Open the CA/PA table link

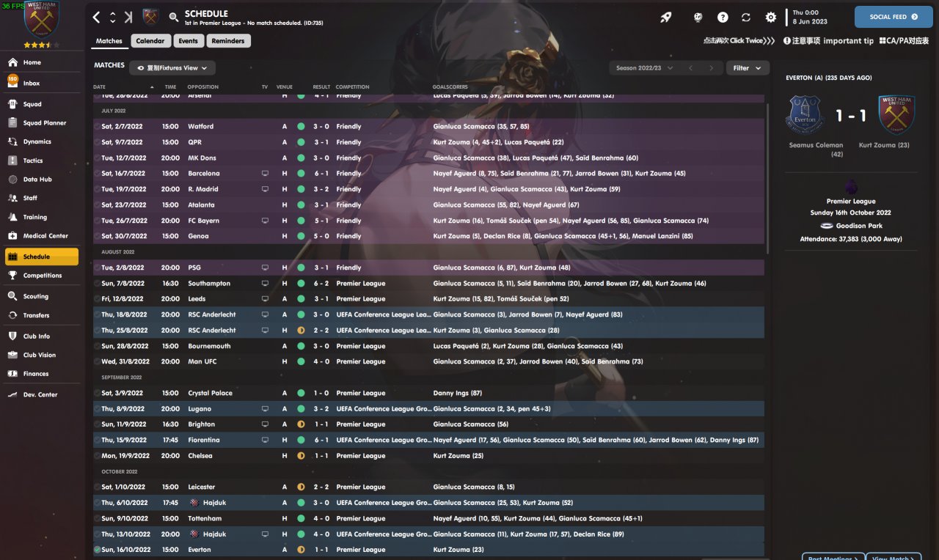tap(905, 41)
